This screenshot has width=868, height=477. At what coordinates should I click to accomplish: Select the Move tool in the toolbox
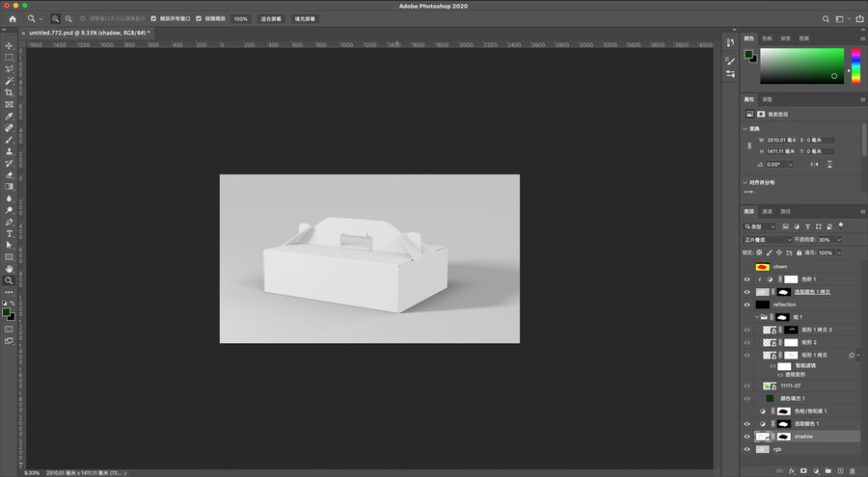click(x=9, y=46)
